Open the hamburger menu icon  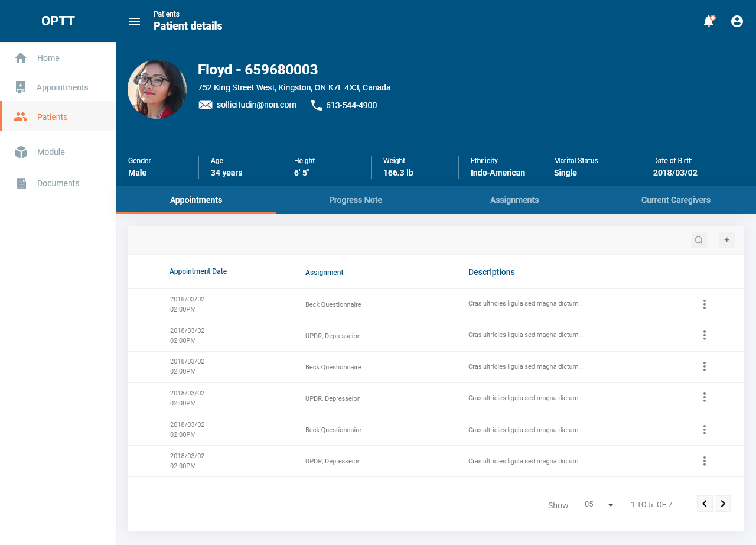tap(135, 21)
